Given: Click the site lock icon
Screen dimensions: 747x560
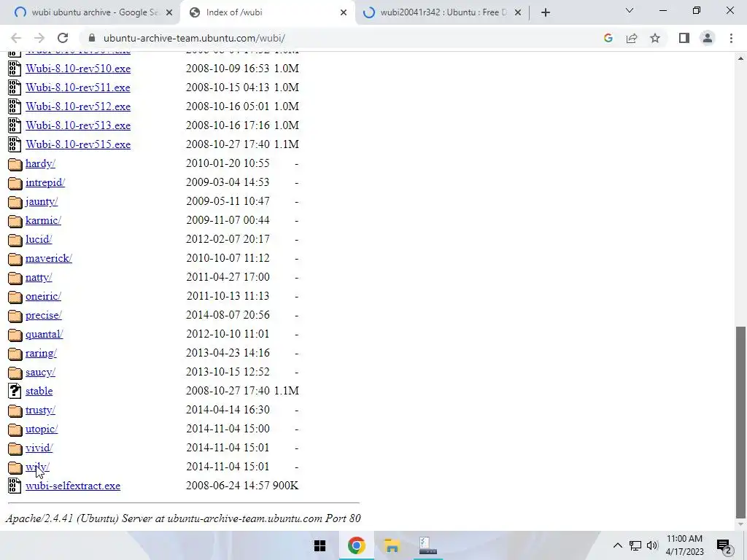Looking at the screenshot, I should pos(93,38).
